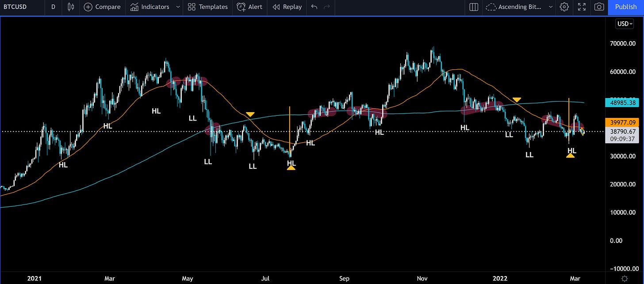The height and width of the screenshot is (284, 644).
Task: Click the Compare symbol button
Action: pyautogui.click(x=102, y=7)
